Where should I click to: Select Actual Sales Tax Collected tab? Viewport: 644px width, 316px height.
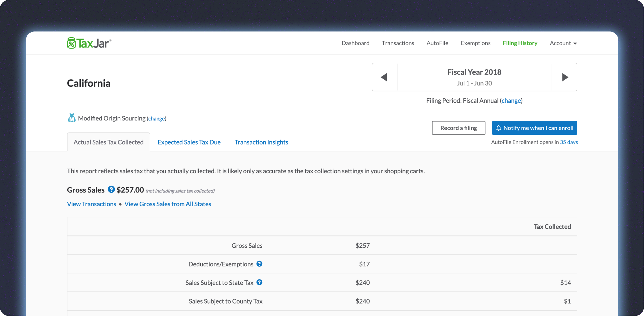(x=108, y=142)
